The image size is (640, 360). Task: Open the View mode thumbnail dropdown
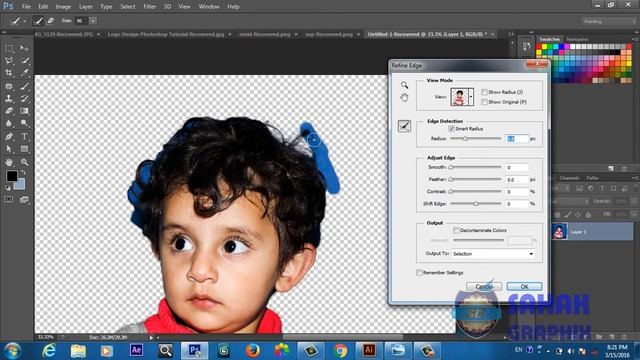tap(471, 97)
